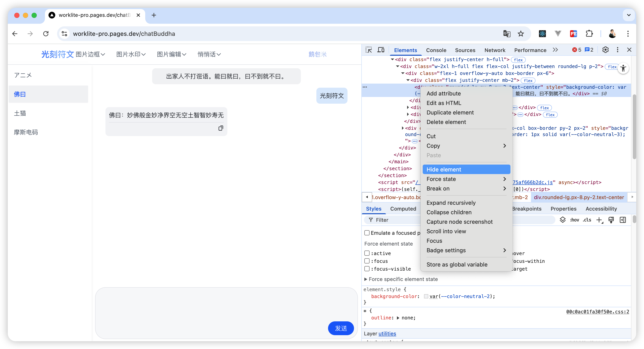Switch to the Console tab

tap(436, 50)
